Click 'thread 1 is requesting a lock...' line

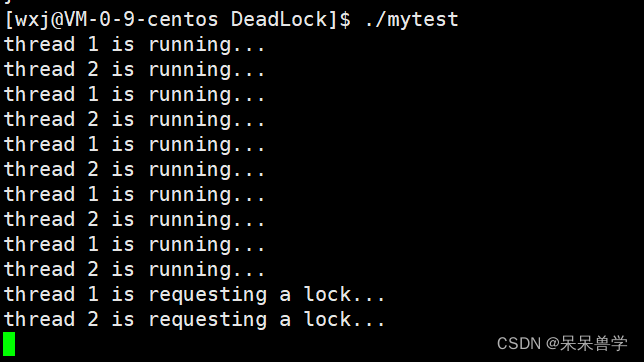194,295
